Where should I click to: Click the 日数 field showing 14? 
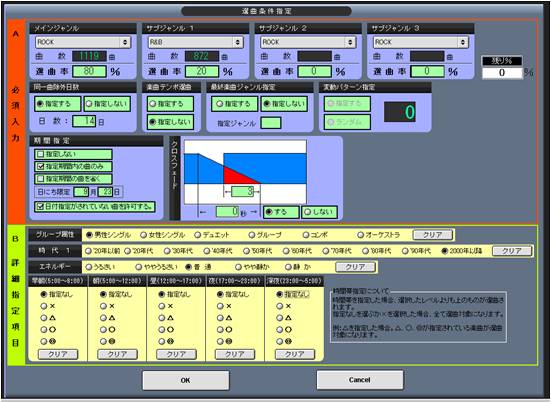[x=84, y=121]
